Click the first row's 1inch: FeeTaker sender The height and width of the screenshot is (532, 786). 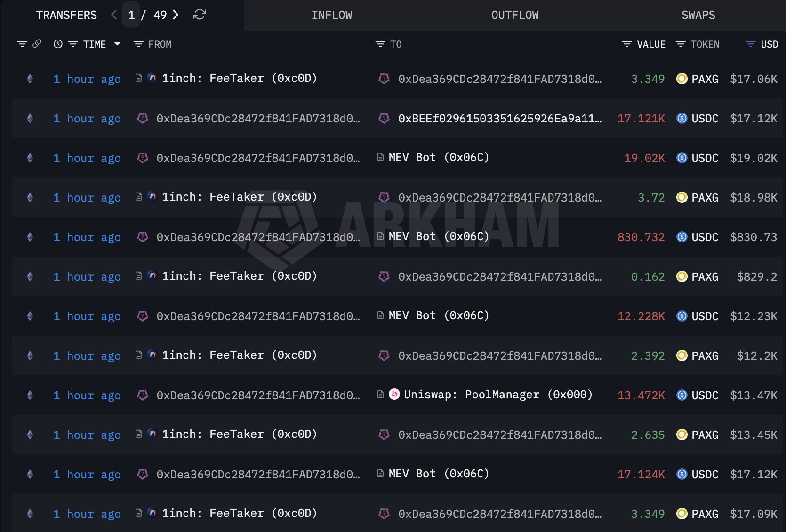click(239, 78)
